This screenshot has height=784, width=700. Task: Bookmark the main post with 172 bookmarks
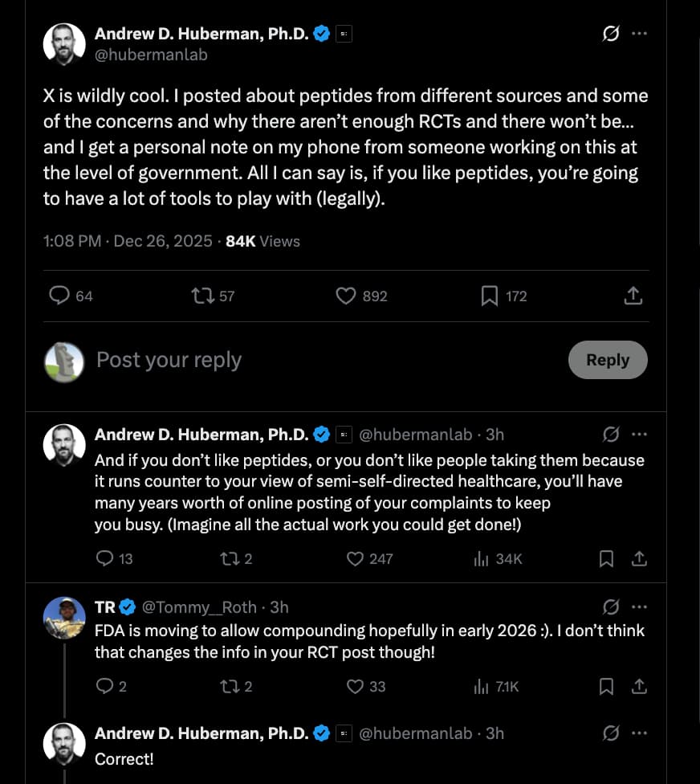[x=490, y=296]
